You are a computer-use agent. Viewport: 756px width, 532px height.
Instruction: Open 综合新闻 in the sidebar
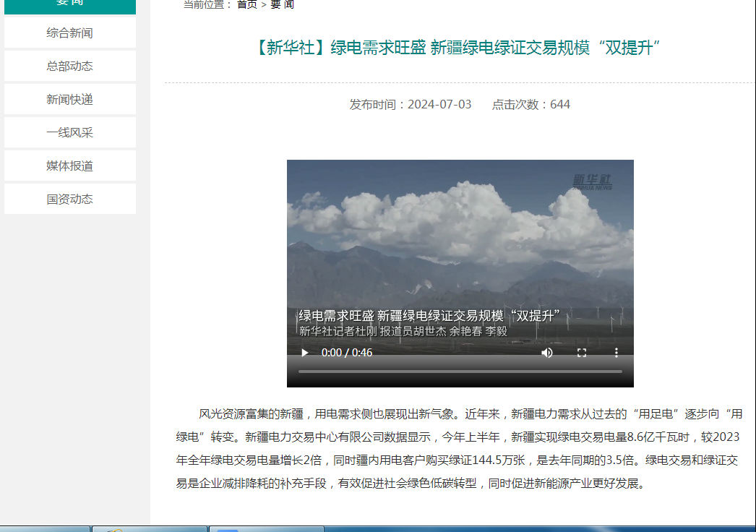click(70, 33)
